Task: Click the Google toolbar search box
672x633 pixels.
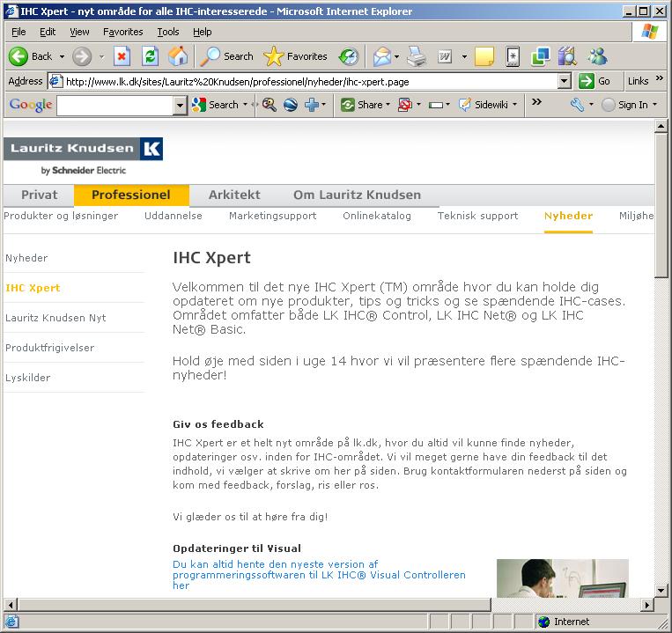Action: (114, 105)
